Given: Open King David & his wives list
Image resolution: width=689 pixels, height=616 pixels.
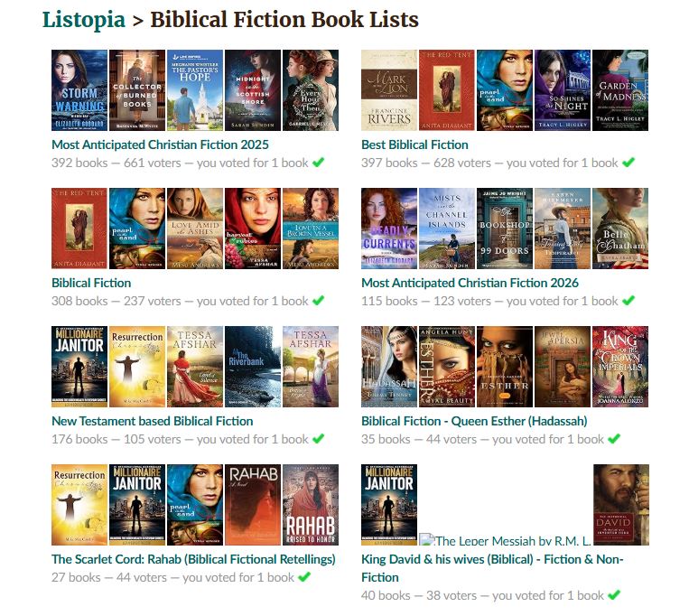Looking at the screenshot, I should pos(492,568).
